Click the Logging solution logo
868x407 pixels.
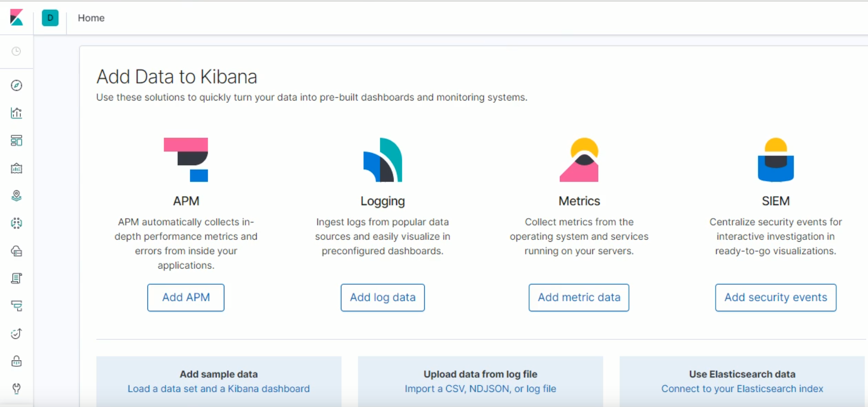click(x=383, y=160)
